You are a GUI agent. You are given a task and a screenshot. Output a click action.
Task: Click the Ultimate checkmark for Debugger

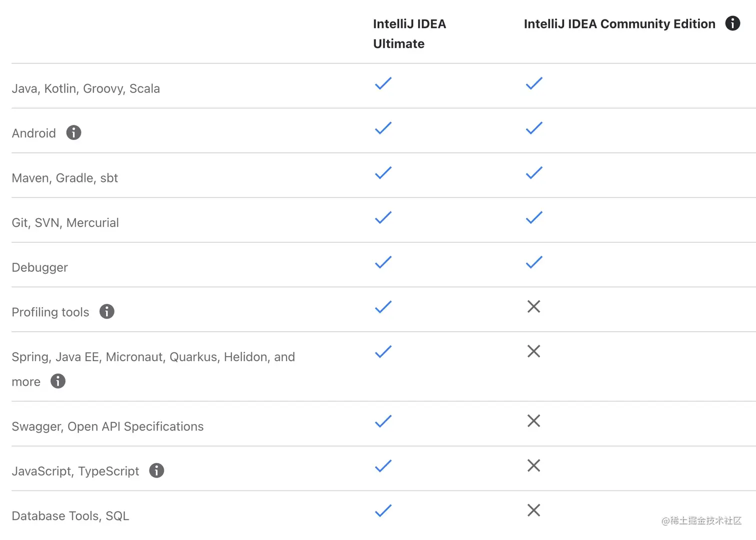tap(383, 262)
